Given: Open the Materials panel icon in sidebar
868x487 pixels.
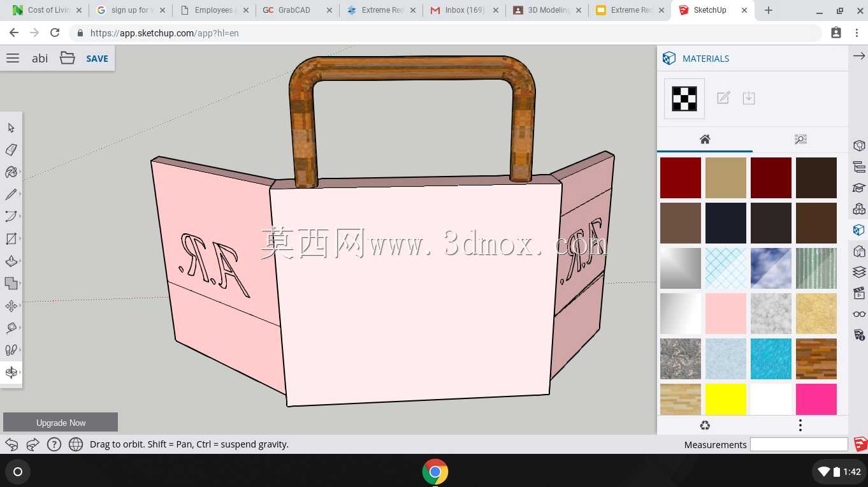Looking at the screenshot, I should 859,230.
